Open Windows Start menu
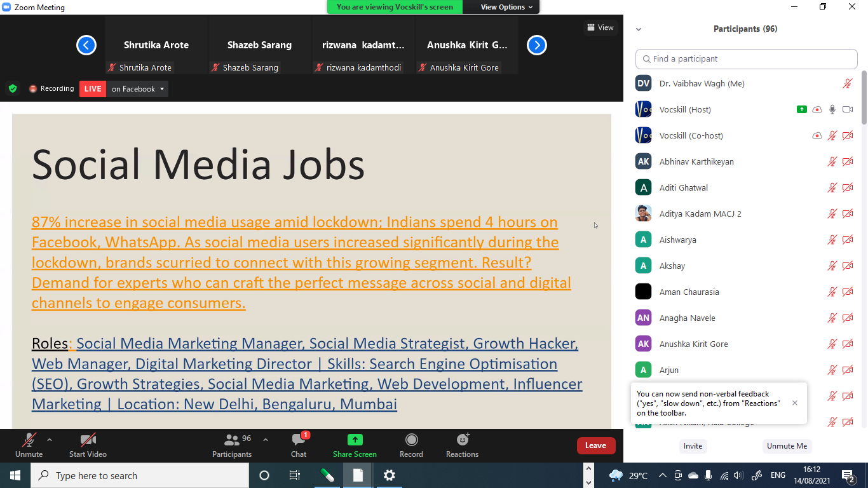The image size is (868, 488). [15, 475]
